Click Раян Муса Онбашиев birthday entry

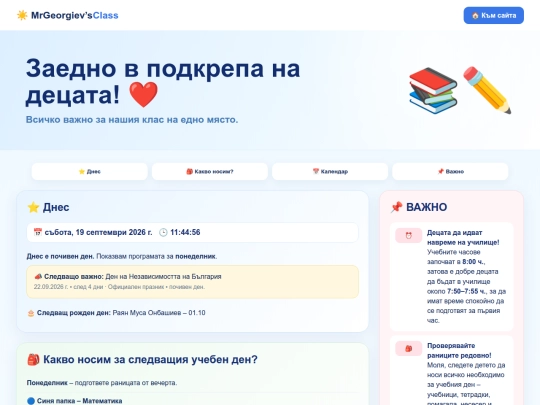(159, 313)
